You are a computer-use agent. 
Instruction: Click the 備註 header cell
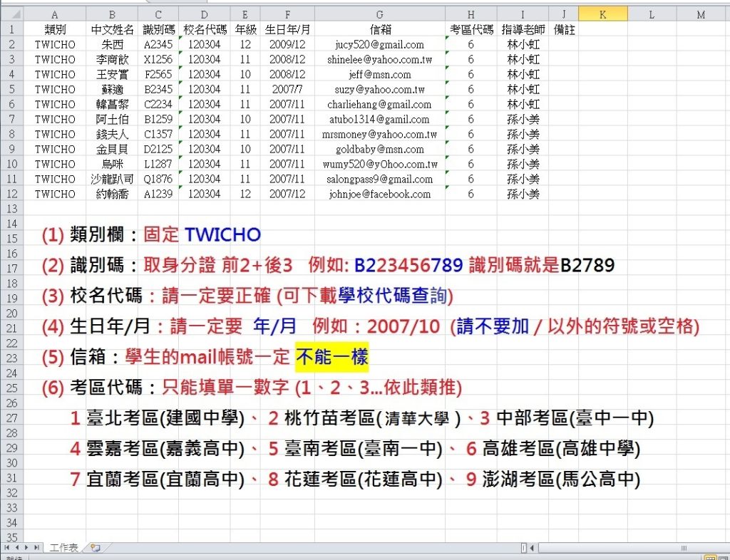[563, 29]
